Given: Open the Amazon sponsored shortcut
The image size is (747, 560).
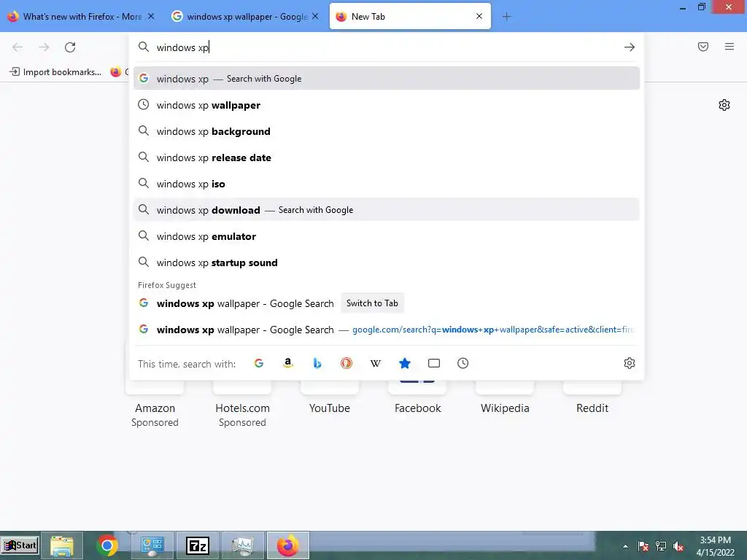Looking at the screenshot, I should tap(155, 408).
